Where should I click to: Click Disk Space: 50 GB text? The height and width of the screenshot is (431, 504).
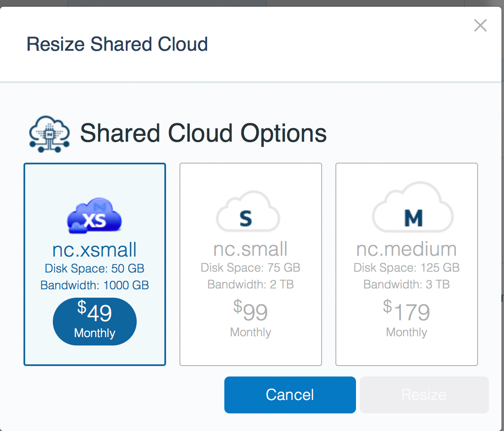click(x=95, y=268)
